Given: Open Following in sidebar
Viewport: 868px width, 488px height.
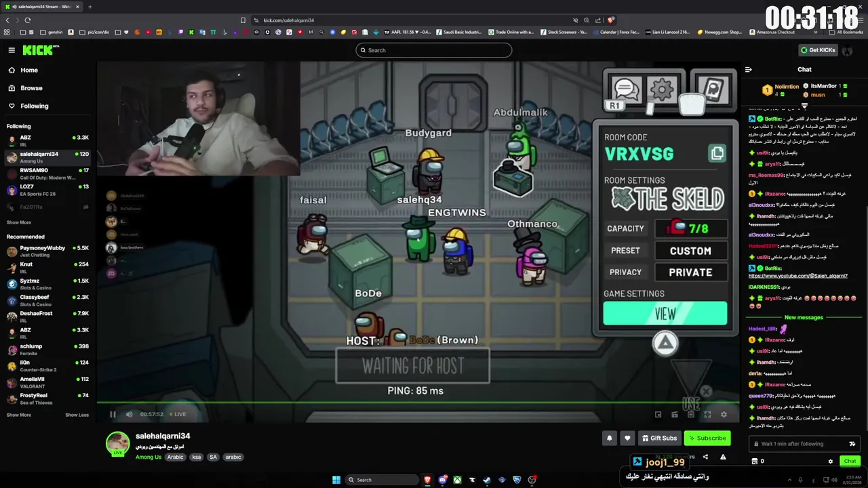Looking at the screenshot, I should [x=34, y=106].
